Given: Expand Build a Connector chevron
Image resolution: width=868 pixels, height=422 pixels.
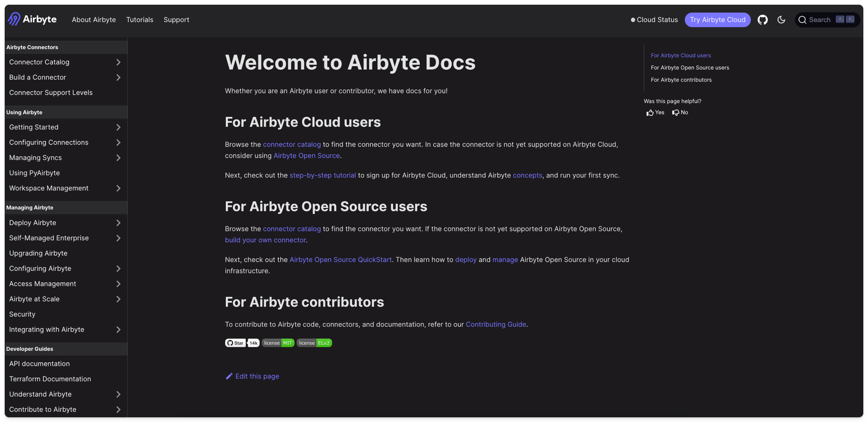Looking at the screenshot, I should pos(118,77).
